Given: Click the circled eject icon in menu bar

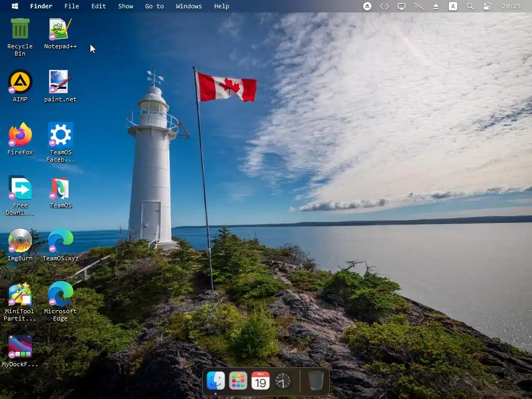Looking at the screenshot, I should point(367,6).
